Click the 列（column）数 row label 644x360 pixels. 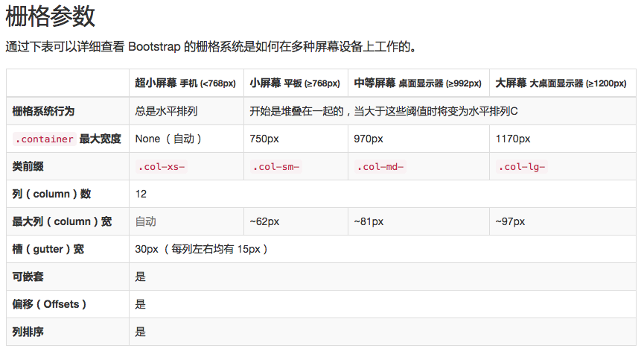point(52,194)
